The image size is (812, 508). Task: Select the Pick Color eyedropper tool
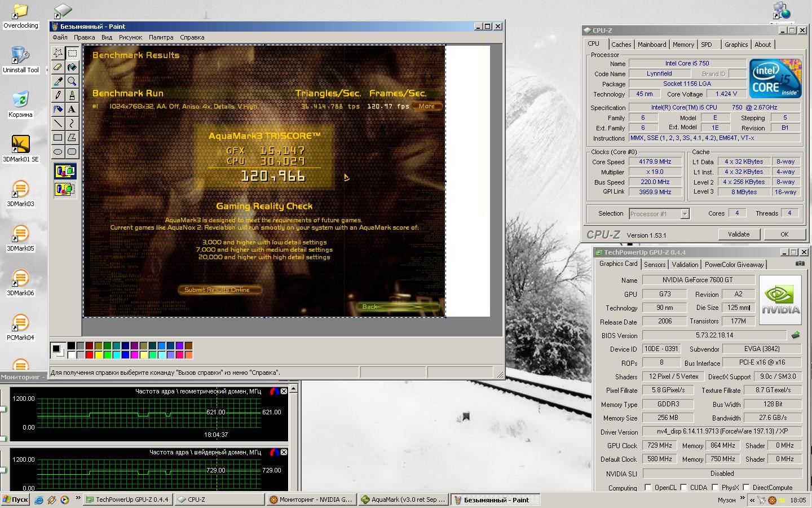(x=58, y=81)
